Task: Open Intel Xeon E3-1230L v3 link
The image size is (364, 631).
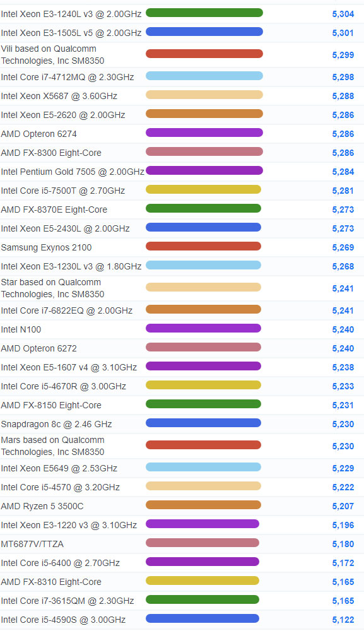Action: 71,266
